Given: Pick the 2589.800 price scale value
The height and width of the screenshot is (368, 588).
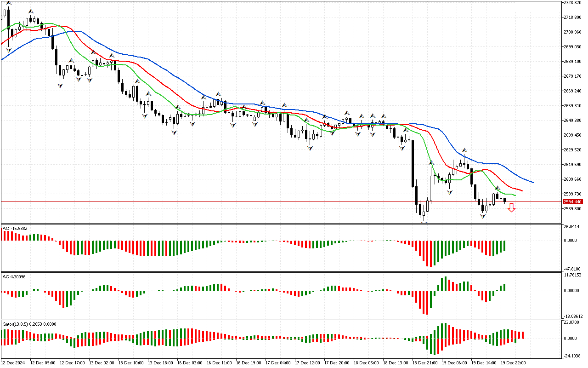Looking at the screenshot, I should 573,209.
